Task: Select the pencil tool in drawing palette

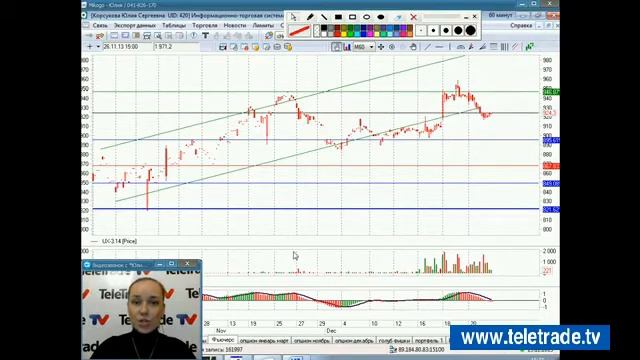Action: tap(310, 17)
